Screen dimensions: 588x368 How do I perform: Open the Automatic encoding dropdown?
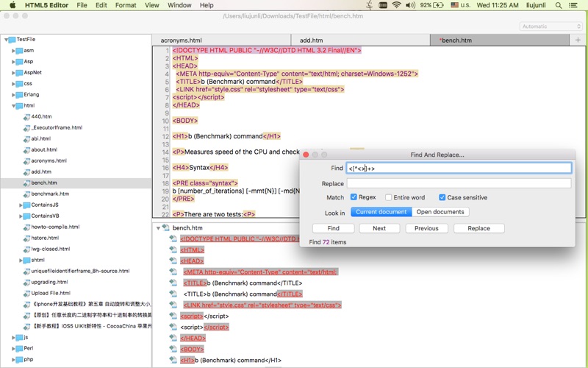pyautogui.click(x=551, y=26)
